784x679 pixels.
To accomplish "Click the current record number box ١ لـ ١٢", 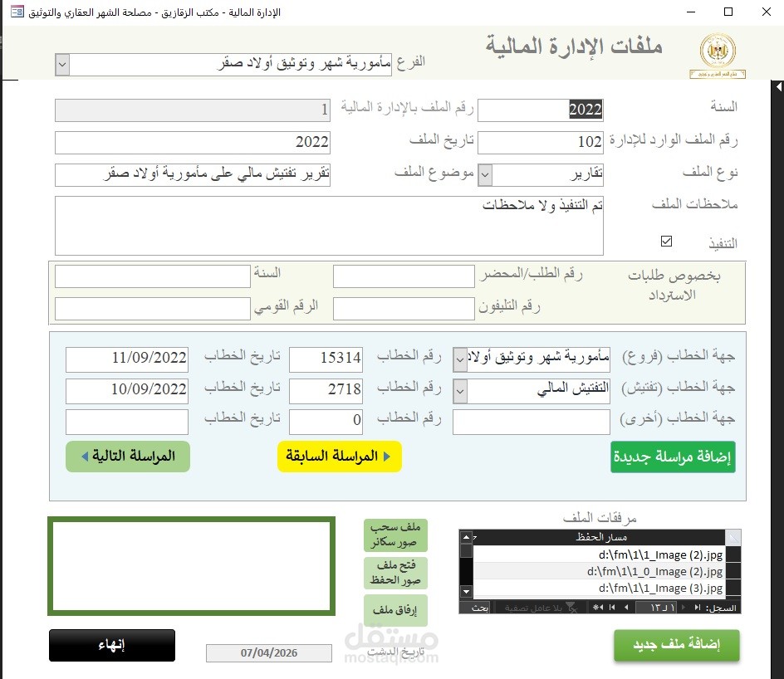I will click(656, 608).
